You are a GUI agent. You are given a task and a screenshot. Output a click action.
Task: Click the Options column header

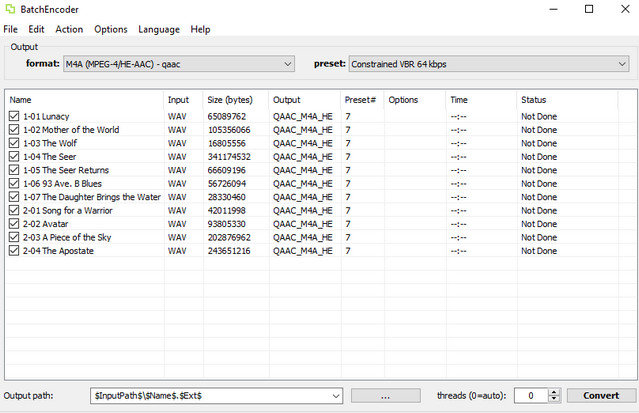pos(415,100)
